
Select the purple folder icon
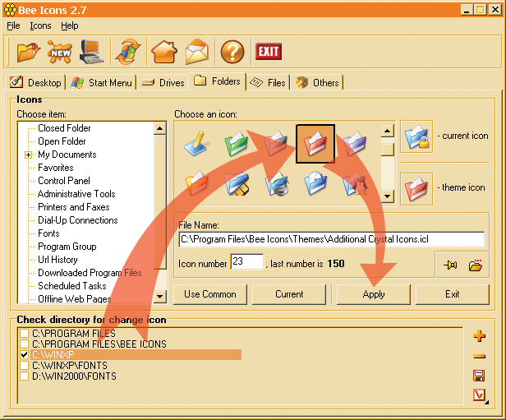[x=355, y=144]
